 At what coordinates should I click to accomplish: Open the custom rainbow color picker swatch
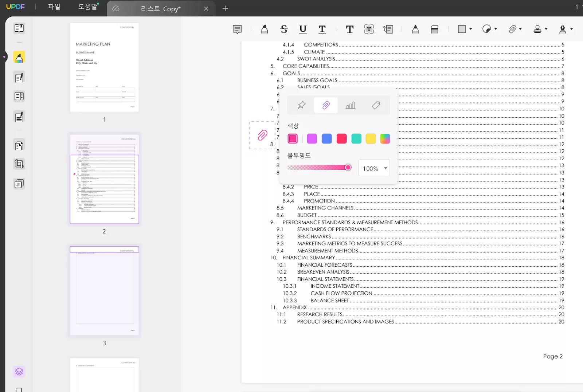point(385,138)
